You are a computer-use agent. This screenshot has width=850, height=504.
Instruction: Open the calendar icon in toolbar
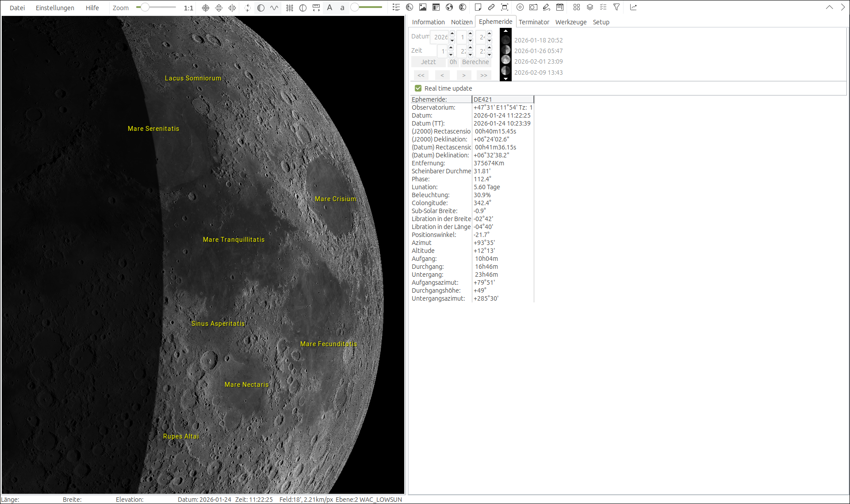pos(560,7)
